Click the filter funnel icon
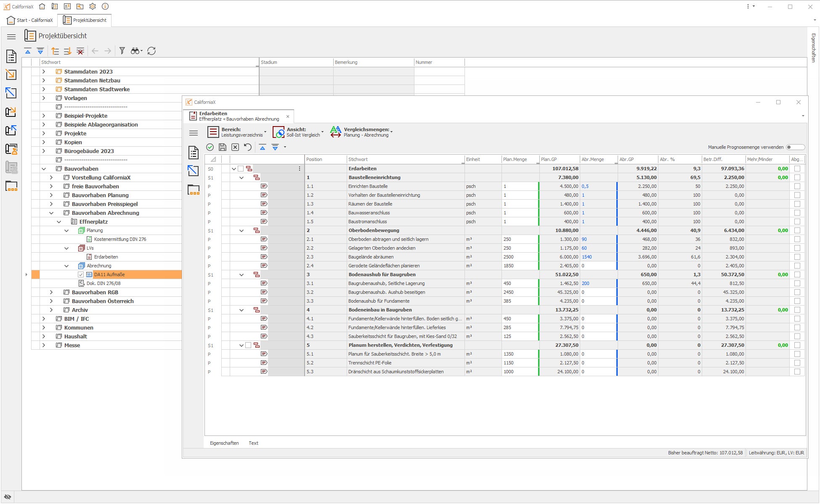 point(122,51)
